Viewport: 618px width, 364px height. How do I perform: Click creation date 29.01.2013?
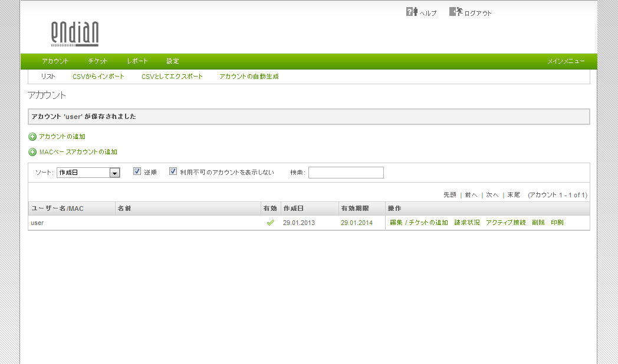299,223
